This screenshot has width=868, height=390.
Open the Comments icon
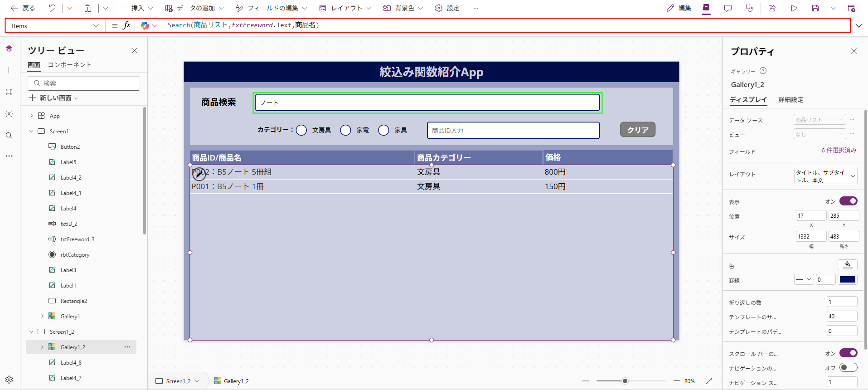tap(728, 8)
